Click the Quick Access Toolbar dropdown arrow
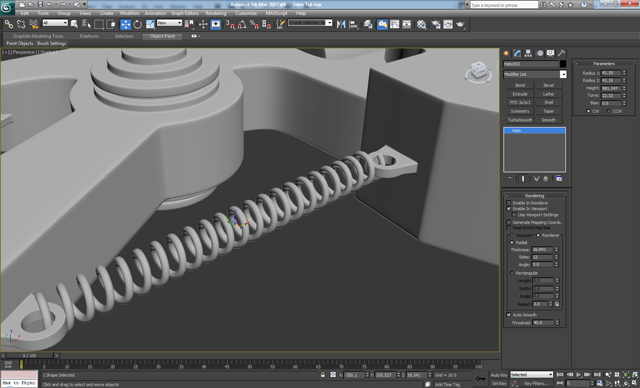The height and width of the screenshot is (388, 640). click(x=84, y=4)
